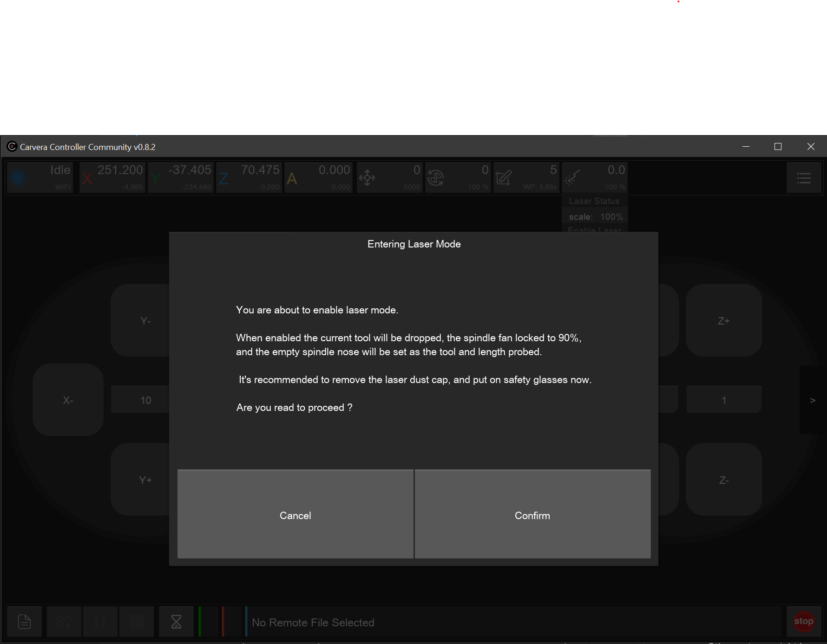
Task: Click the laser status icon
Action: click(572, 178)
